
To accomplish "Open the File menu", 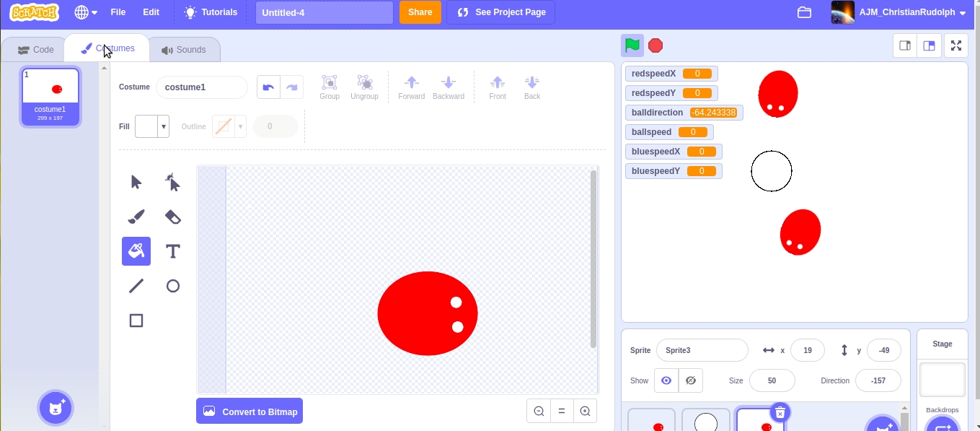I will point(118,12).
